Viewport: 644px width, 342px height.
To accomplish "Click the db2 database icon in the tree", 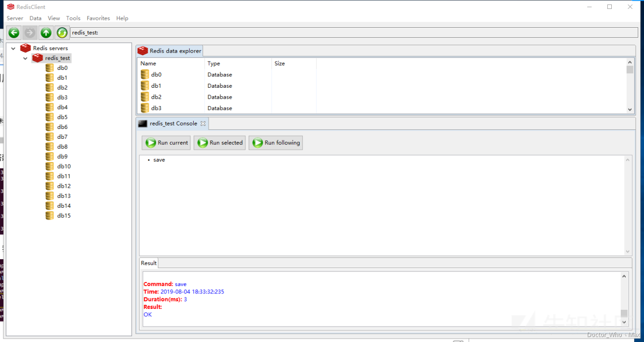I will click(50, 88).
